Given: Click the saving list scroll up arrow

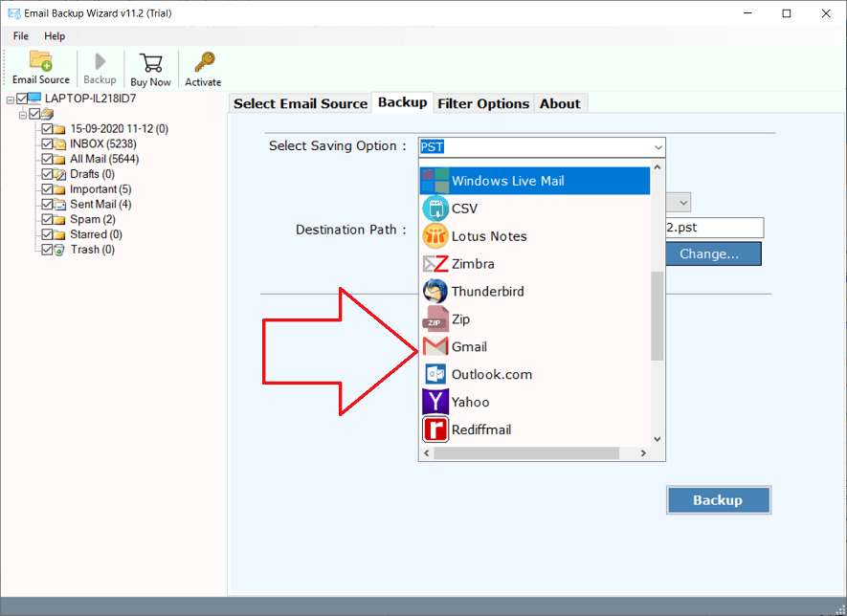Looking at the screenshot, I should (x=658, y=167).
